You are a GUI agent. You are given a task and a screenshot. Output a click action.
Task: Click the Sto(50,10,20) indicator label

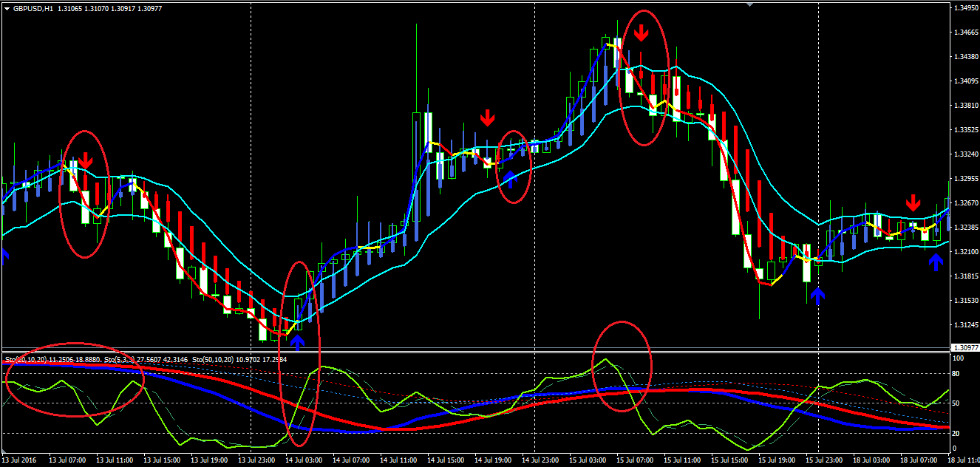213,359
